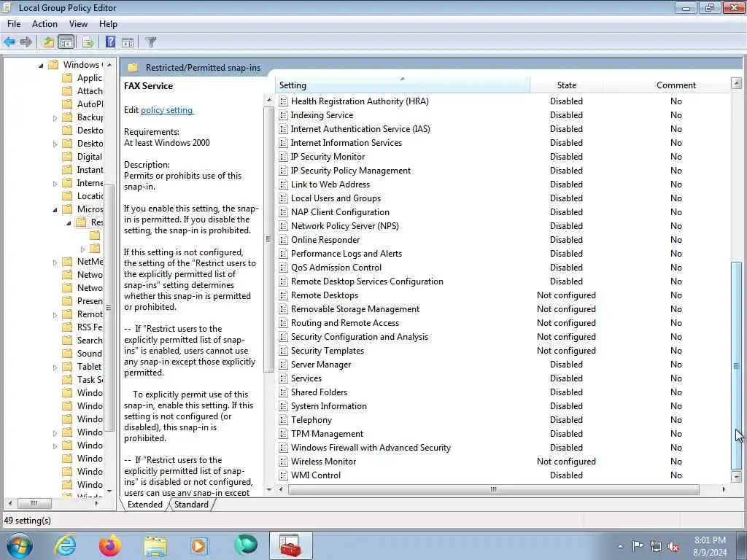Open the View menu
Screen dimensions: 747x560
(x=78, y=24)
